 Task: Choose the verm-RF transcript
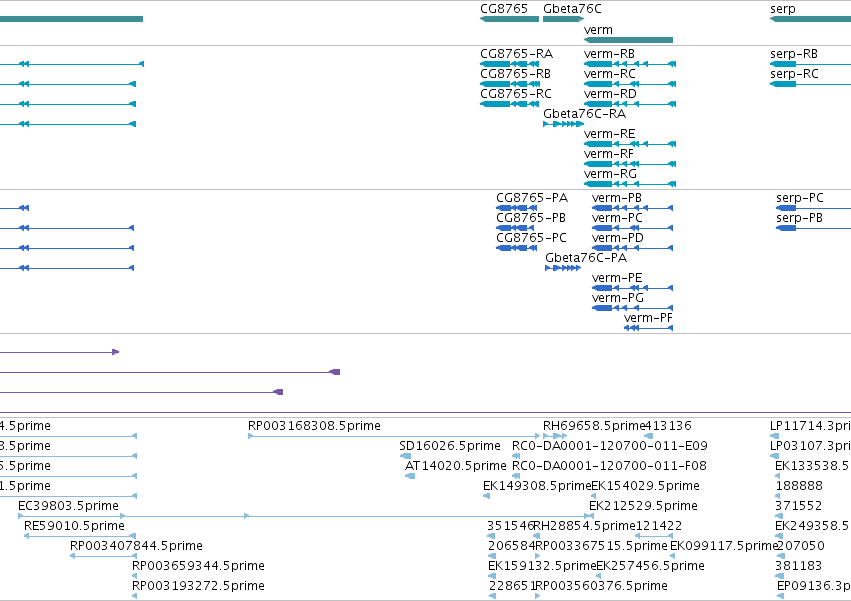tap(608, 154)
